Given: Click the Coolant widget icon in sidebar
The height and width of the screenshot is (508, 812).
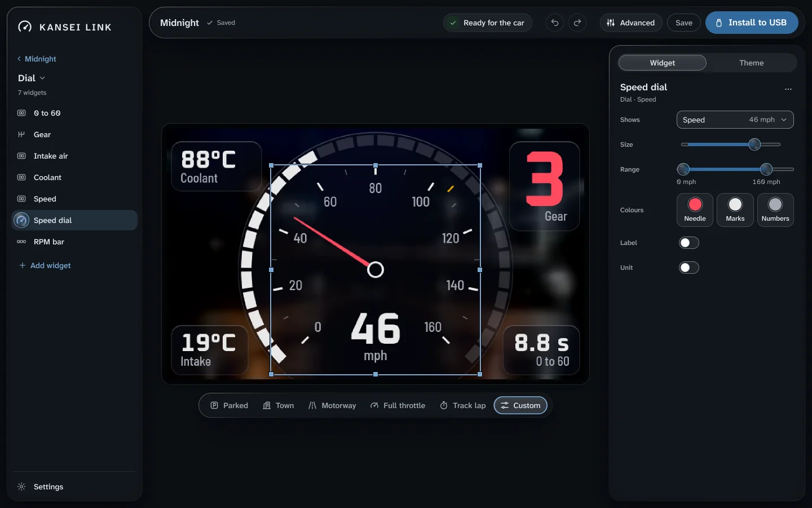Looking at the screenshot, I should coord(21,177).
